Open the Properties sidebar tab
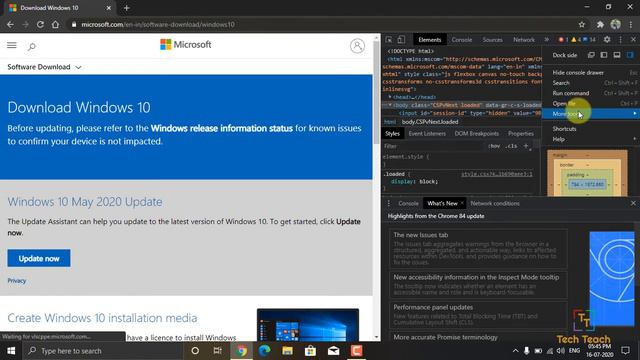640x360 pixels. [520, 133]
